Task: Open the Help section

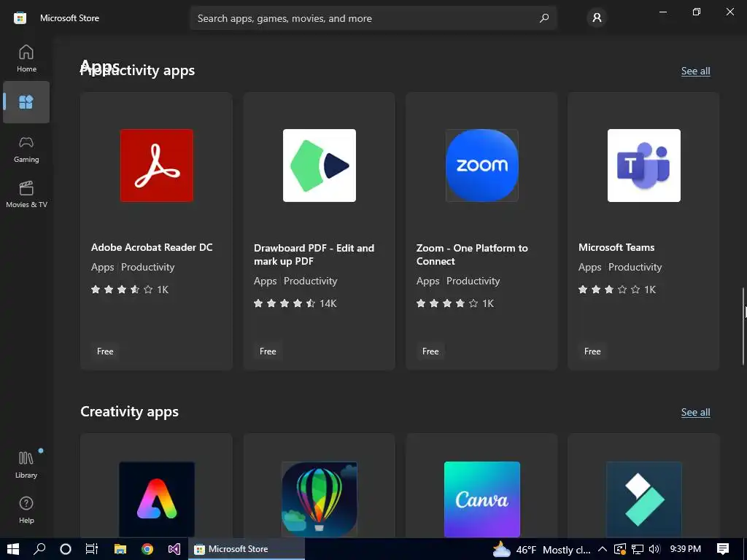Action: (x=26, y=510)
